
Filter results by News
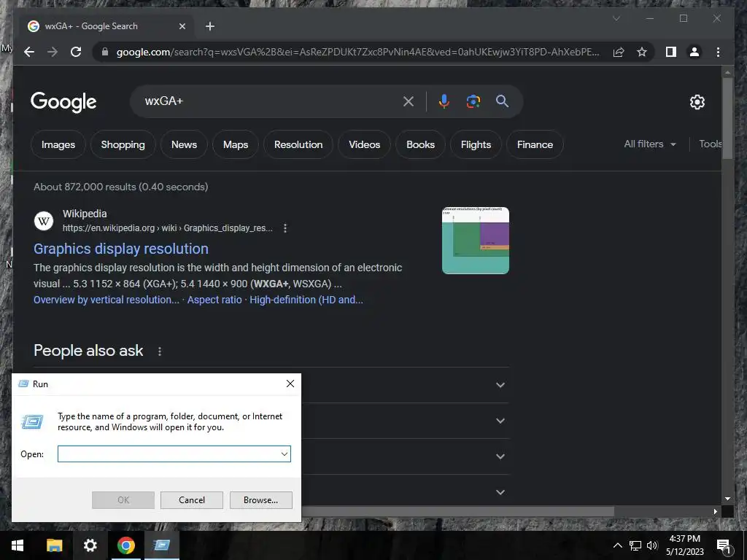click(184, 144)
